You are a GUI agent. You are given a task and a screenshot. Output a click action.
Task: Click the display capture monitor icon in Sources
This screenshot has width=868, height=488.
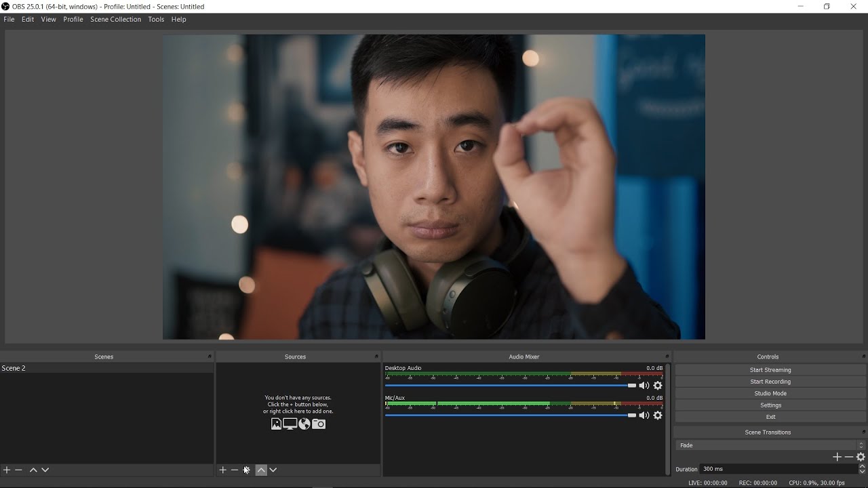290,424
